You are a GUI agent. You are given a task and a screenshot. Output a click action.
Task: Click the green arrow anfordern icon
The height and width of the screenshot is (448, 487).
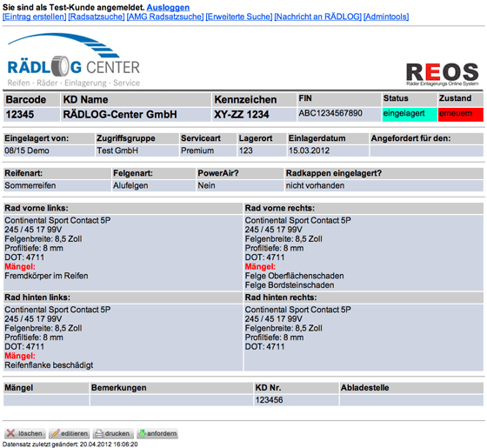tap(143, 433)
